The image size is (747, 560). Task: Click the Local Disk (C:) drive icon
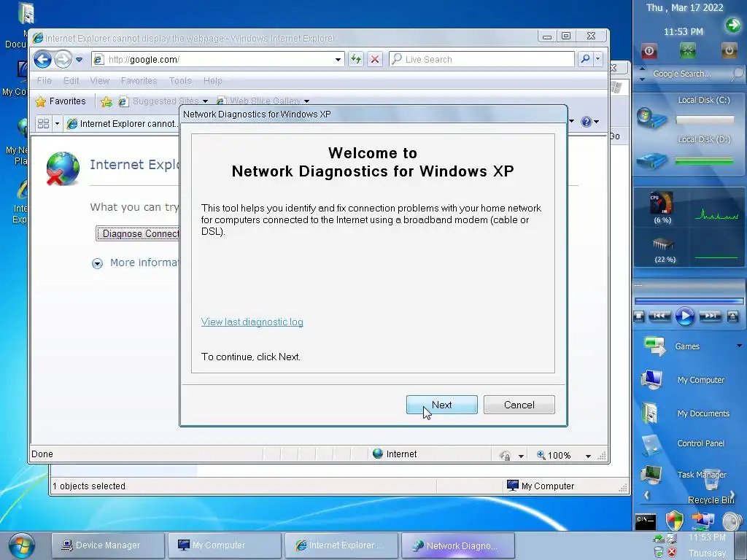coord(651,117)
